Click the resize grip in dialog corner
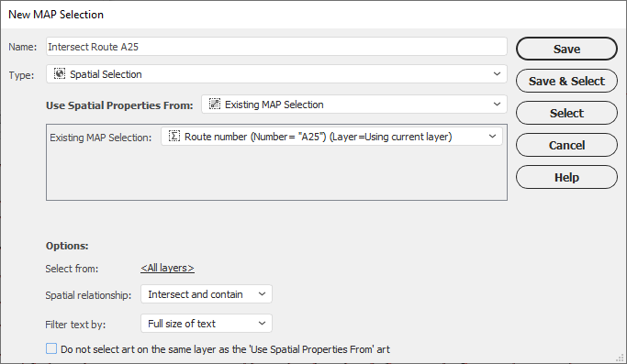This screenshot has height=364, width=627. click(621, 358)
